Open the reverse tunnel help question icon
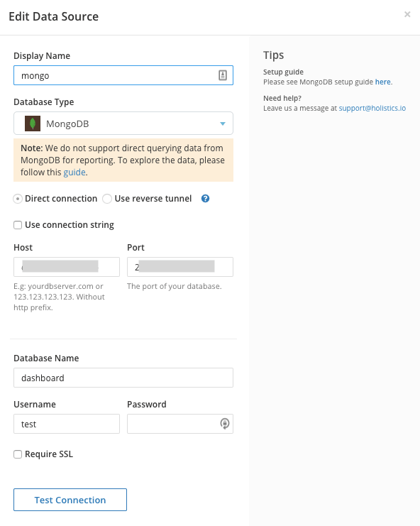This screenshot has width=420, height=526. [x=205, y=199]
